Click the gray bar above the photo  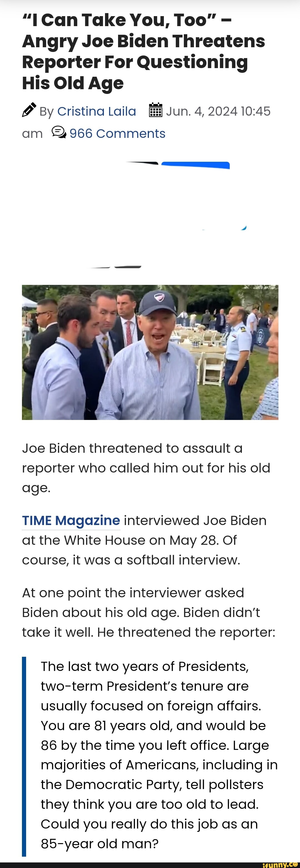(127, 267)
